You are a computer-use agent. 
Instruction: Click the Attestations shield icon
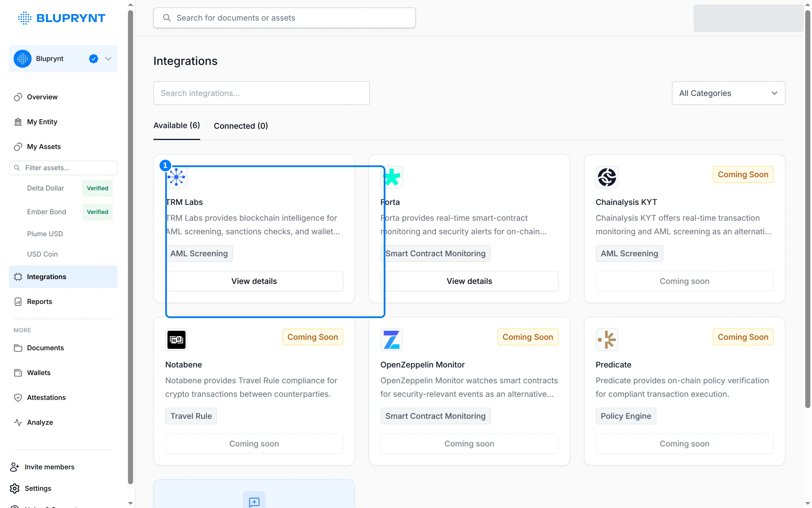[18, 397]
